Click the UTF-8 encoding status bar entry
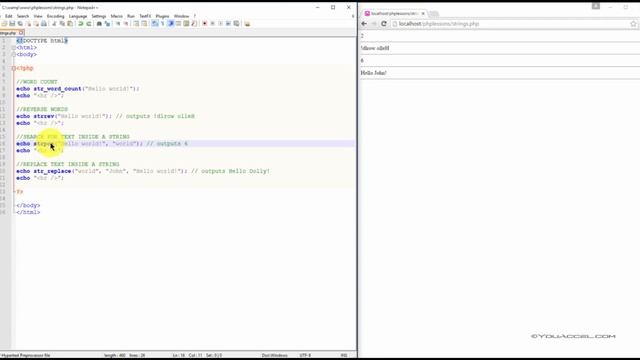 (305, 356)
